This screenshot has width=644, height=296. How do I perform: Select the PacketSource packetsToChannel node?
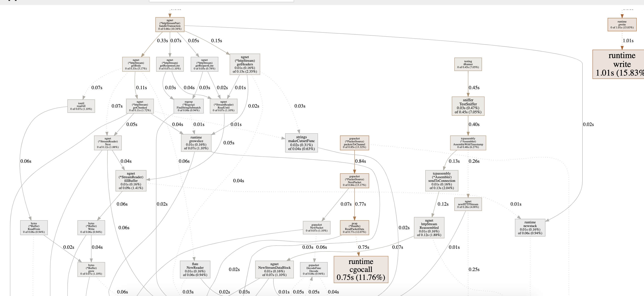(354, 143)
